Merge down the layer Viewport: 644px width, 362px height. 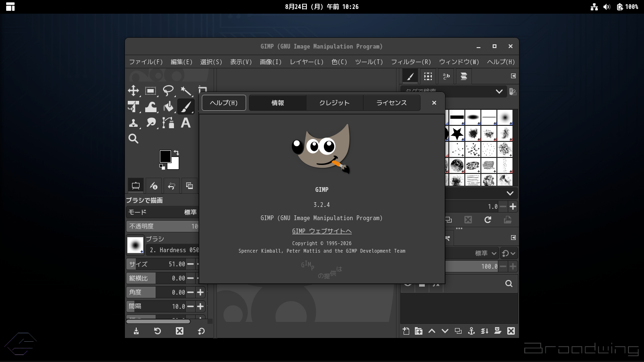click(x=484, y=331)
